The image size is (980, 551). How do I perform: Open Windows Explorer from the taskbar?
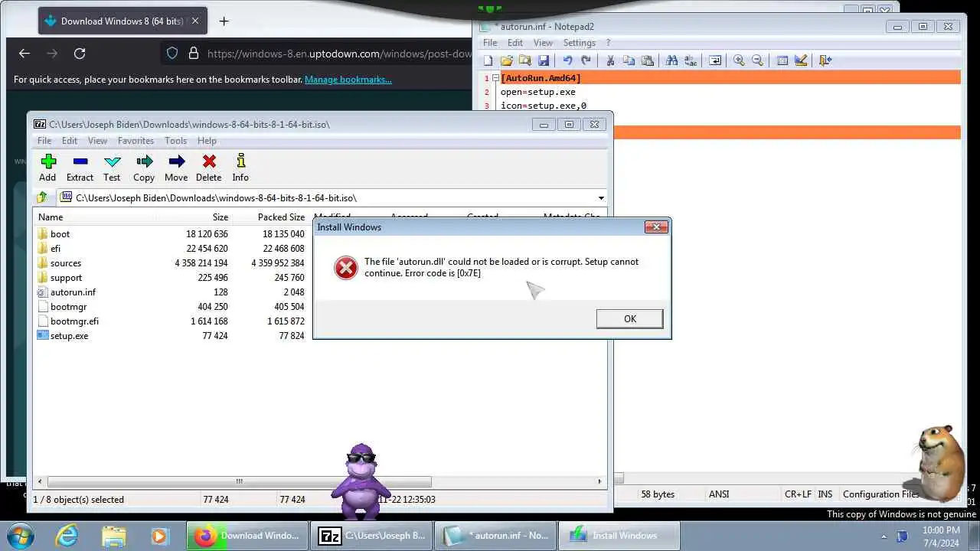click(x=113, y=536)
